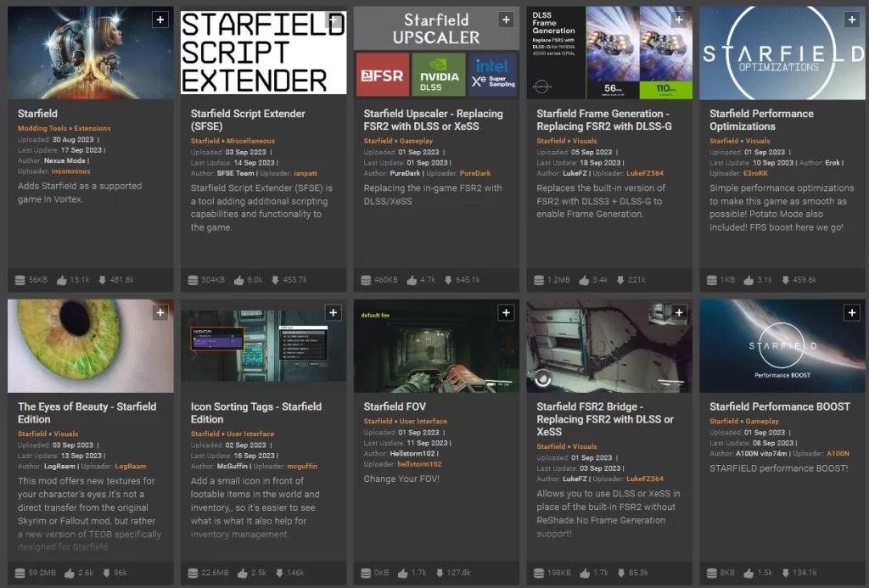Viewport: 869px width, 588px height.
Task: Click thumbs-up icon on Frame Generation card
Action: [584, 280]
